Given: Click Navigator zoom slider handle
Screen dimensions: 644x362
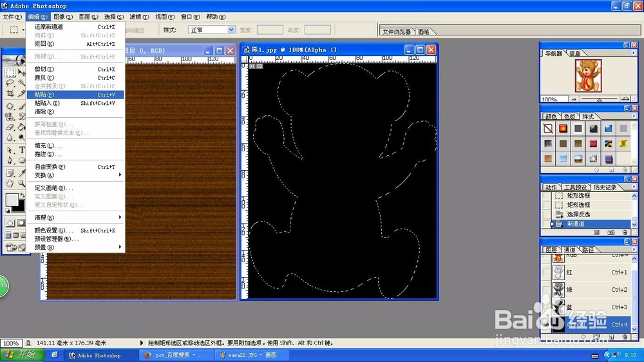Looking at the screenshot, I should point(599,99).
